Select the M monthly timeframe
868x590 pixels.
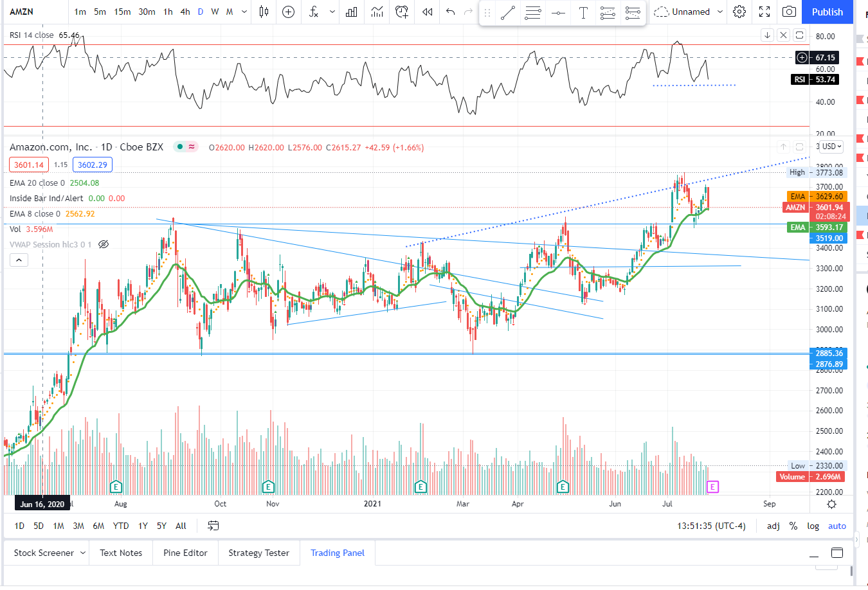pos(230,12)
